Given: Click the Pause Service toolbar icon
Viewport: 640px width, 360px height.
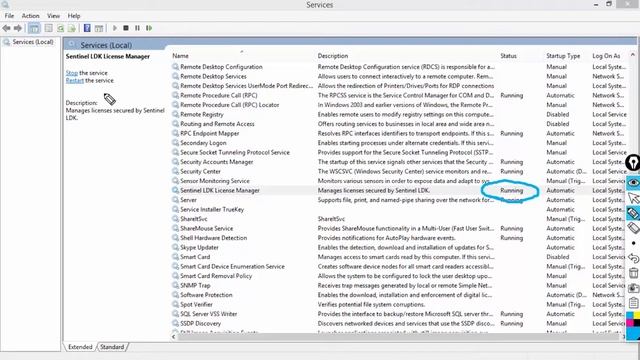Looking at the screenshot, I should pos(137,28).
